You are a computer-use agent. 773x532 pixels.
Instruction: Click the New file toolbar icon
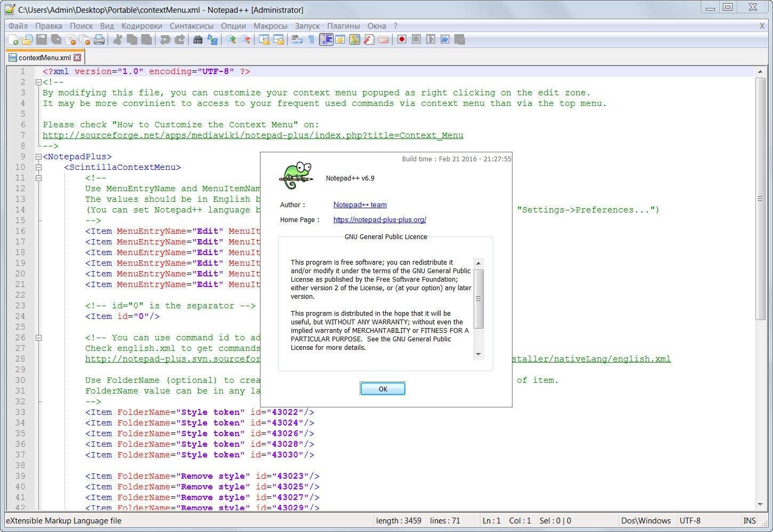(13, 39)
